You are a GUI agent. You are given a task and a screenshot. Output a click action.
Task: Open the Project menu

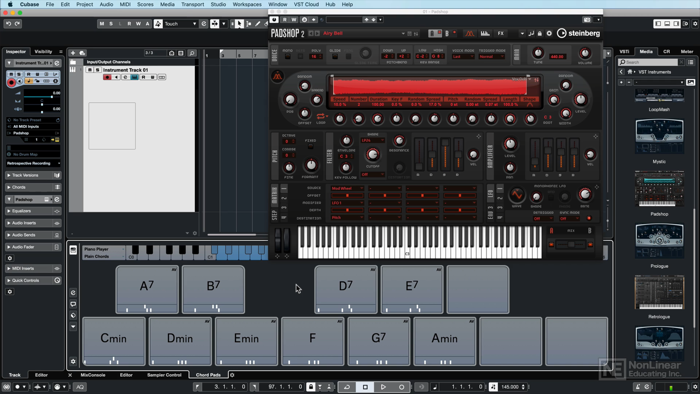84,4
